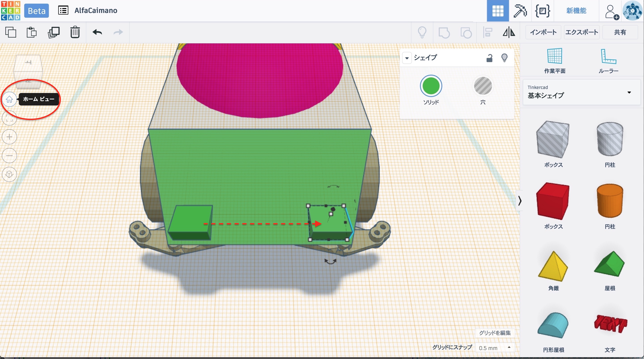Collapse the Shape (シェイプ) panel arrow
Image resolution: width=644 pixels, height=359 pixels.
(407, 58)
